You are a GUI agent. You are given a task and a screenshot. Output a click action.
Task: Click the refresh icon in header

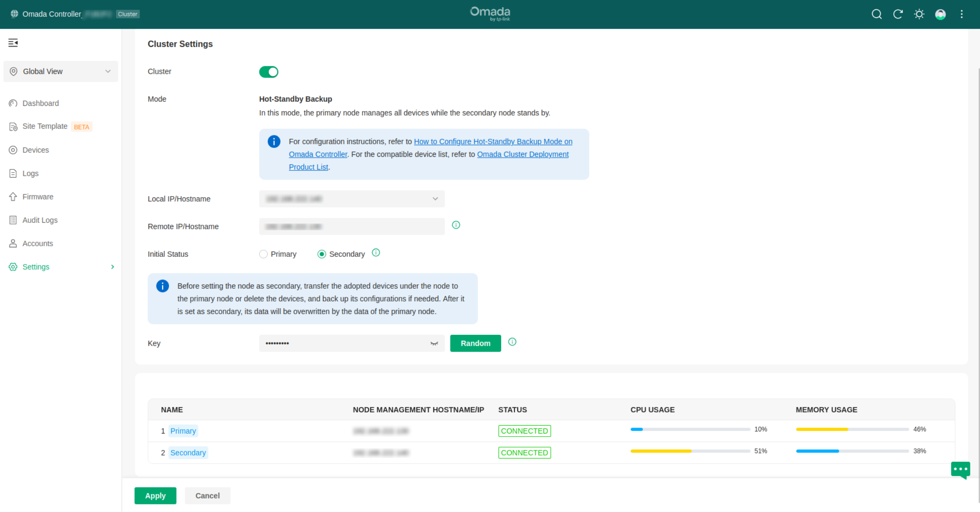tap(898, 14)
